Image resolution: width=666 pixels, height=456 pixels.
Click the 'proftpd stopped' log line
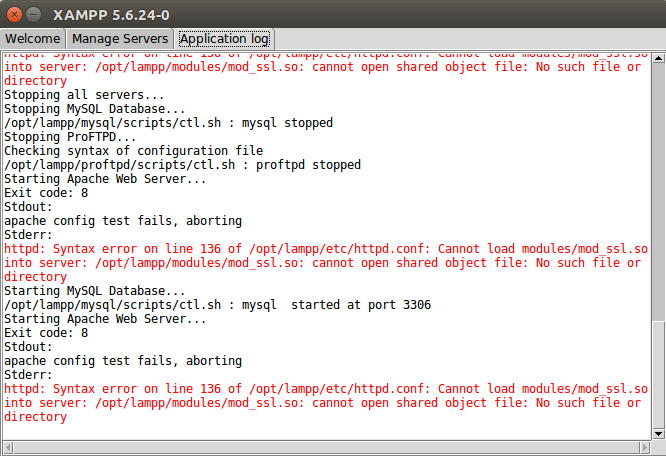click(x=182, y=165)
